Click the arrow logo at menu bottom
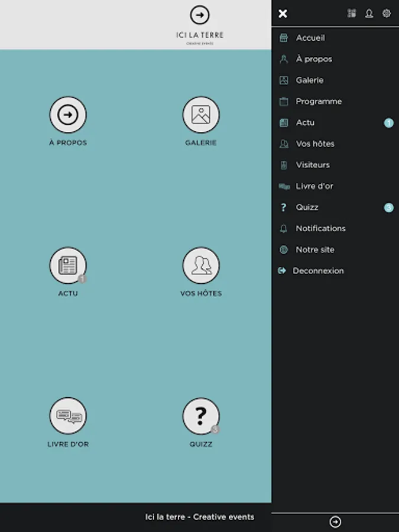 pyautogui.click(x=335, y=521)
